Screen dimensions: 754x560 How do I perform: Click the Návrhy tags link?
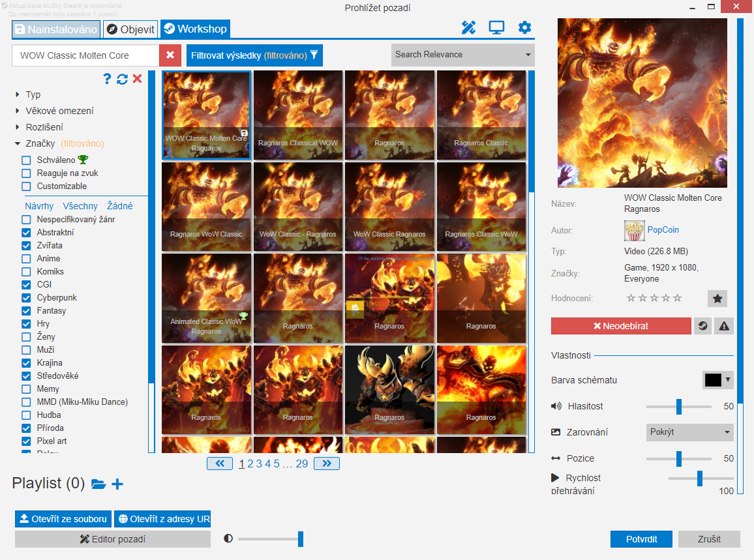[x=39, y=206]
